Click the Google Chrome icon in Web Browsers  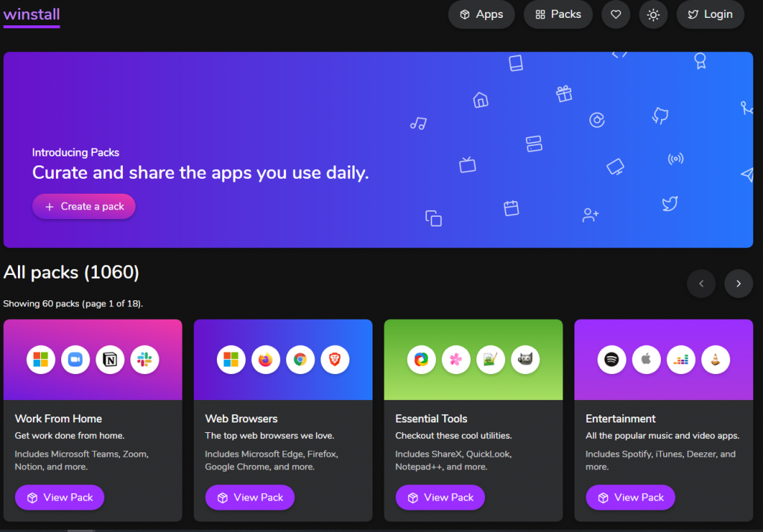point(300,360)
